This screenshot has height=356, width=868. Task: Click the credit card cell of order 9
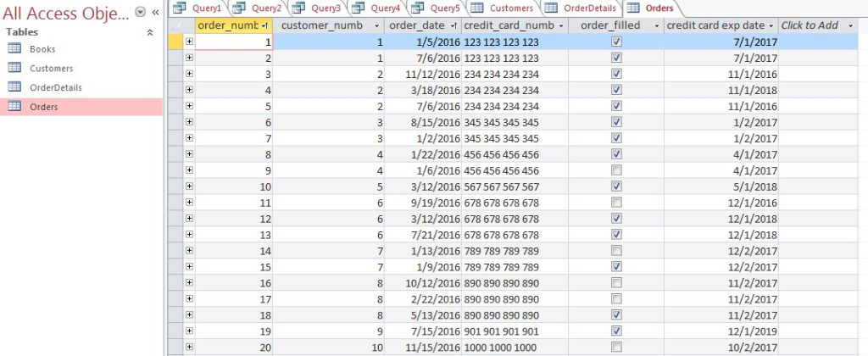[x=515, y=170]
